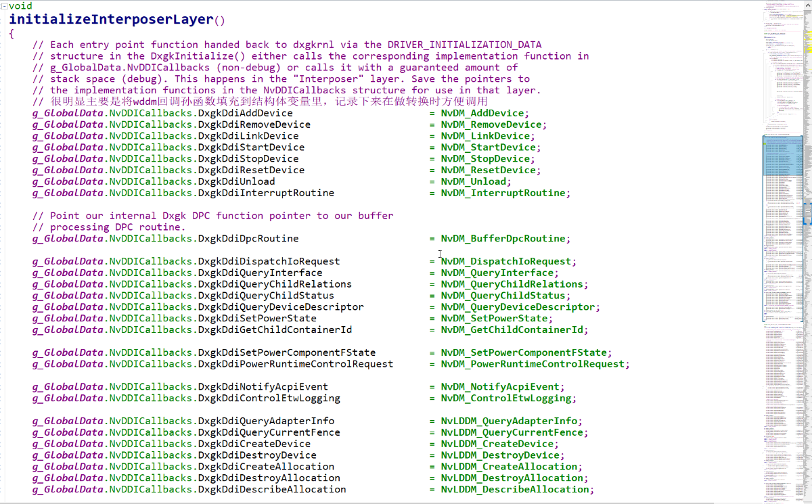Click NvLDDM_QueryCurrentFence identifier
The width and height of the screenshot is (812, 504).
pos(512,432)
